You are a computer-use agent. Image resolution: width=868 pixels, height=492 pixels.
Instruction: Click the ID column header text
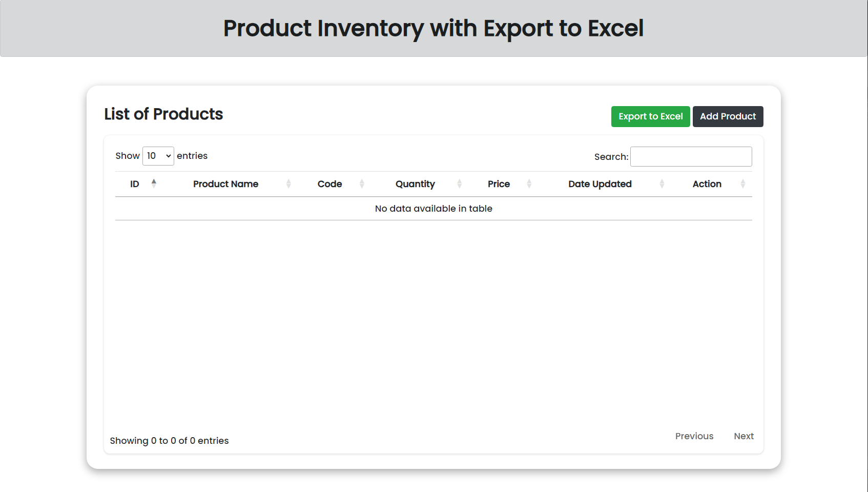tap(135, 184)
